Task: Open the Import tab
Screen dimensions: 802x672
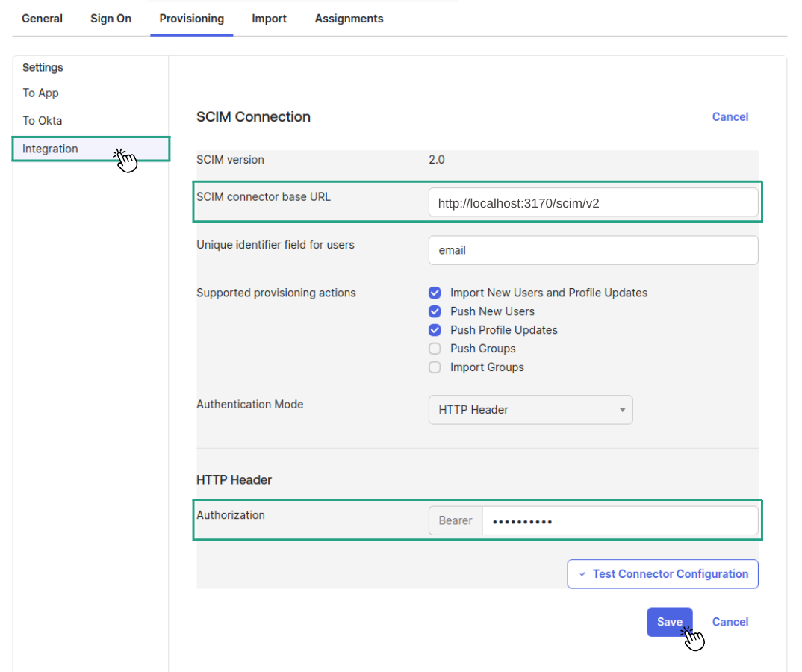Action: [x=269, y=19]
